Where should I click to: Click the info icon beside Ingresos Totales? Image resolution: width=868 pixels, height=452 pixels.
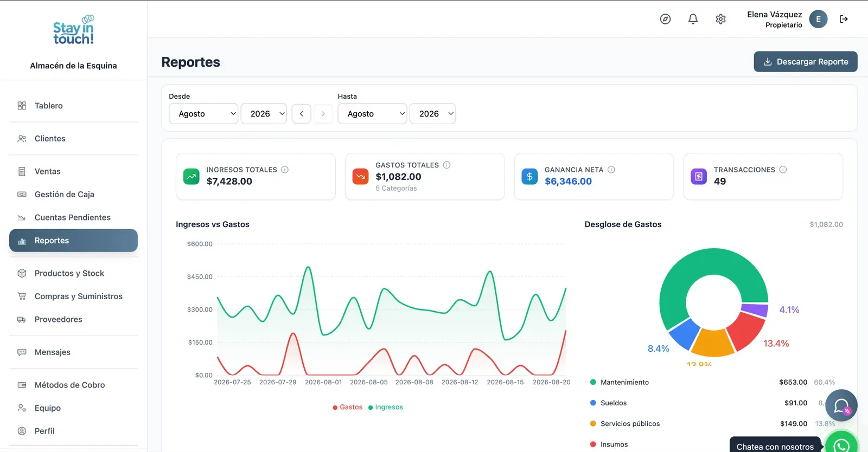pos(285,170)
